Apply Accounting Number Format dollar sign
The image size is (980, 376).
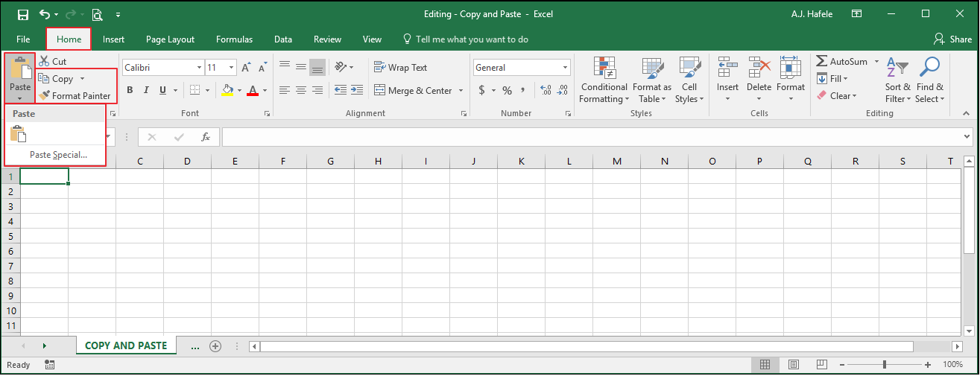tap(482, 91)
